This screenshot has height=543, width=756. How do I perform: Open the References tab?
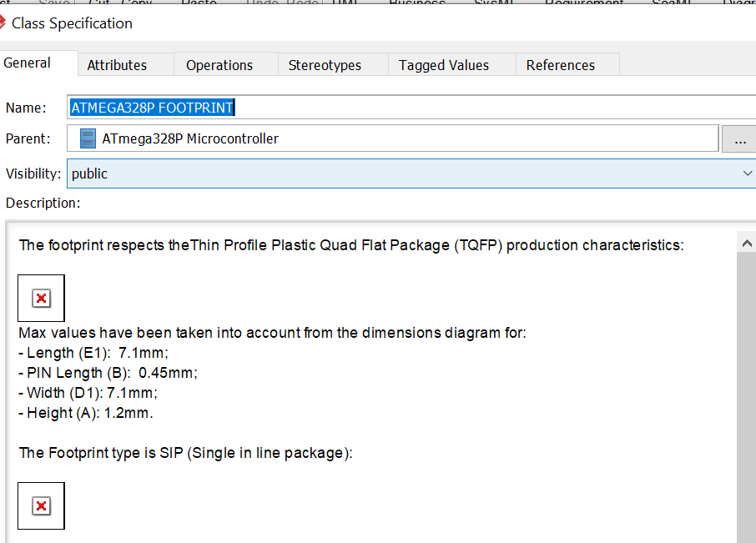(x=567, y=65)
